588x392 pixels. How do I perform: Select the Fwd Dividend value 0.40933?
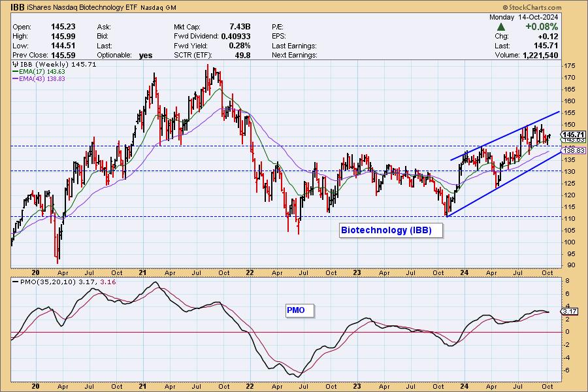[236, 37]
